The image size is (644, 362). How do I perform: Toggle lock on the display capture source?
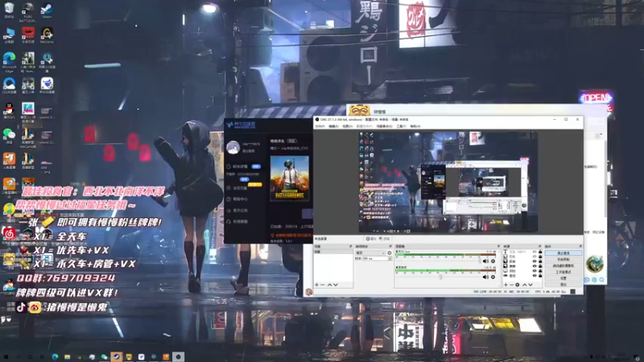(x=540, y=271)
